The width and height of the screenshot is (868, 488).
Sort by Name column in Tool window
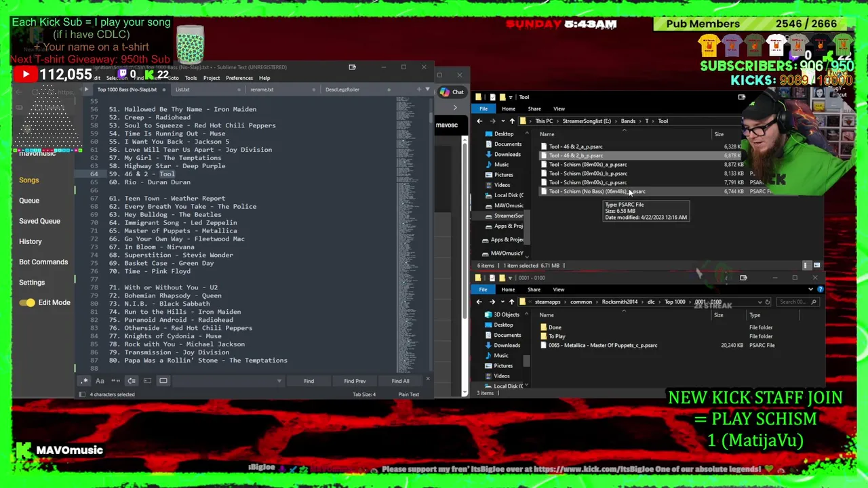click(547, 134)
